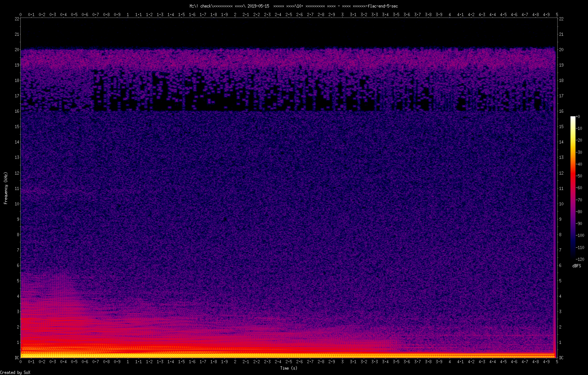Pick the "-110" value on the dBFS scale
The height and width of the screenshot is (375, 588).
click(580, 247)
